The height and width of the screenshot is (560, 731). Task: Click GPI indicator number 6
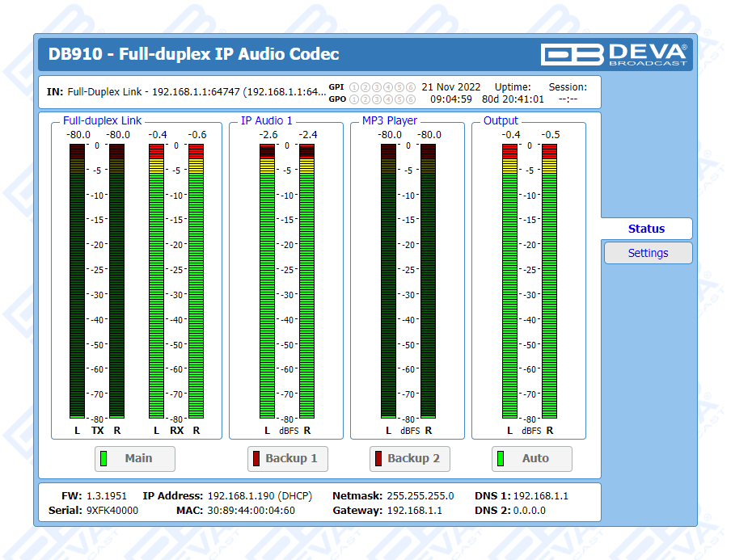point(411,87)
